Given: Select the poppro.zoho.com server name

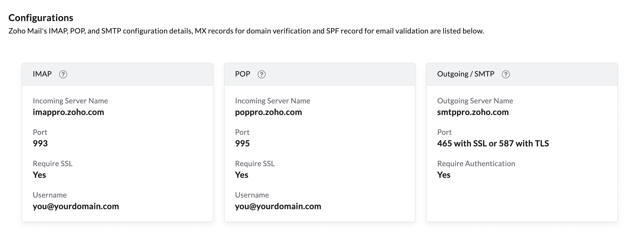Looking at the screenshot, I should pyautogui.click(x=268, y=112).
